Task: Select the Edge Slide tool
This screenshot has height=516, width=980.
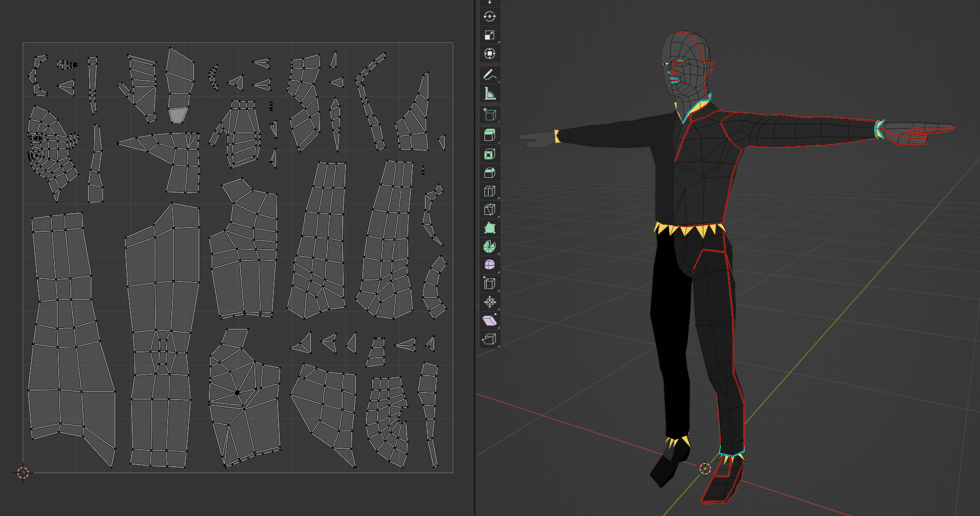Action: click(x=490, y=284)
